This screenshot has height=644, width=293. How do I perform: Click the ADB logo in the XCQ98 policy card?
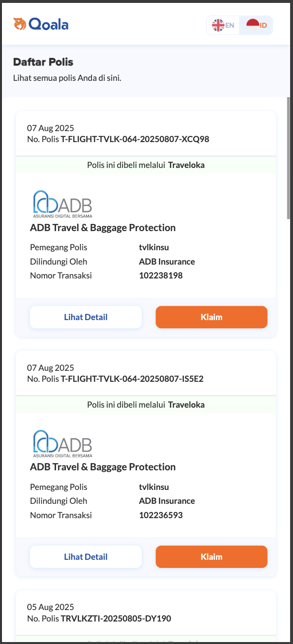point(62,204)
